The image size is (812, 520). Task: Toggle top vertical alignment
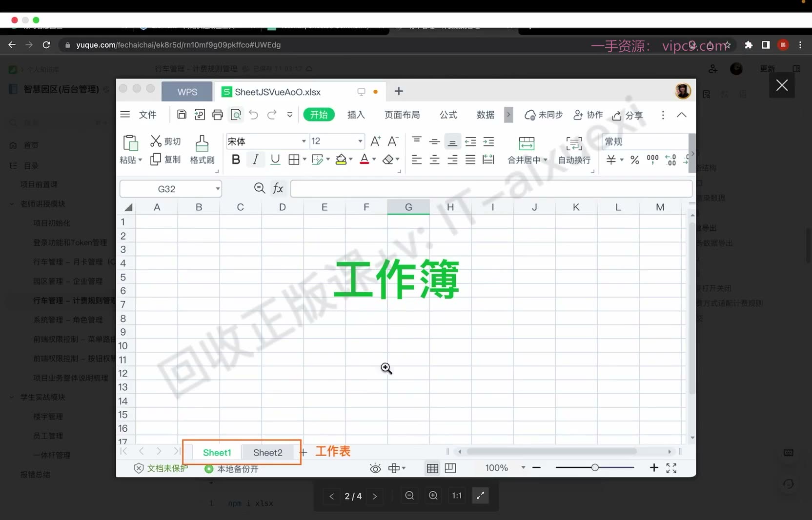coord(416,141)
